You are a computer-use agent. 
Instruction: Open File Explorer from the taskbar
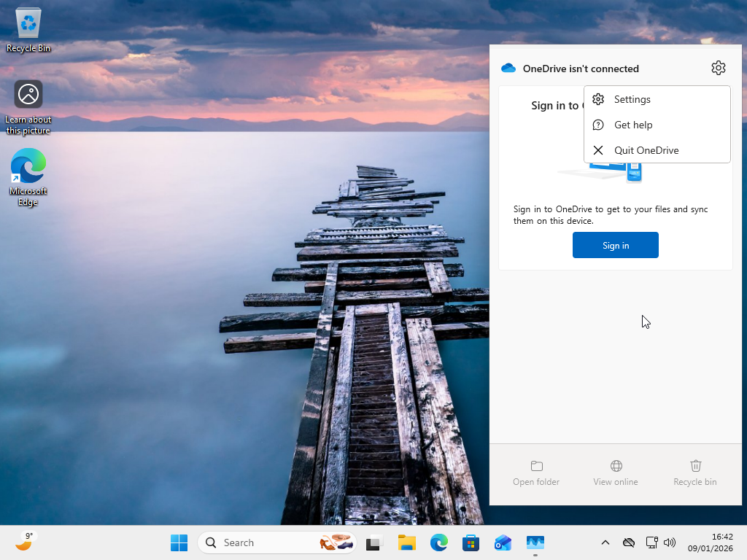click(x=406, y=542)
